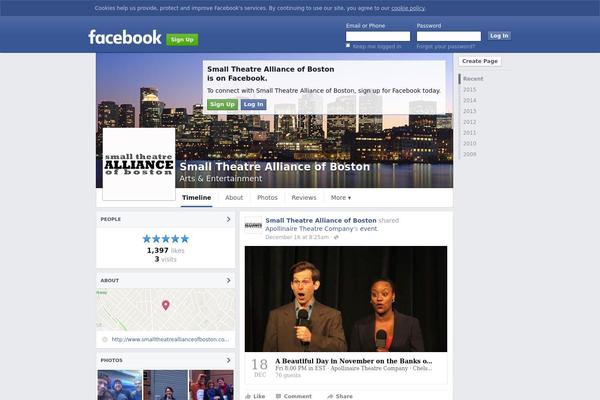Click the 1,397 likes count
This screenshot has height=400, width=600.
click(x=166, y=251)
